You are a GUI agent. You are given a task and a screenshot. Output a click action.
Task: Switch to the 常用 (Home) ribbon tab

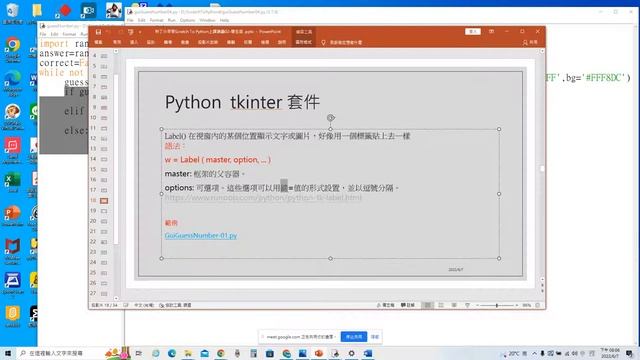click(x=117, y=42)
